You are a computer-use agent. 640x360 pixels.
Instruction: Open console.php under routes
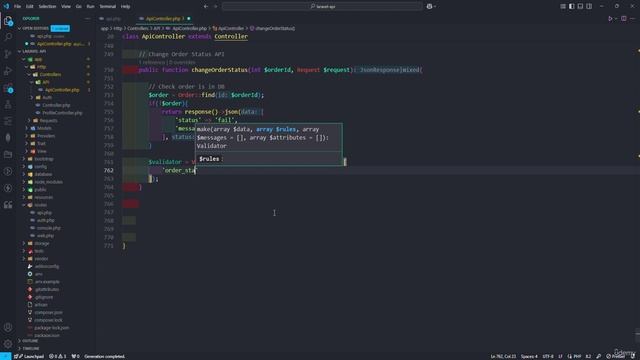point(49,228)
